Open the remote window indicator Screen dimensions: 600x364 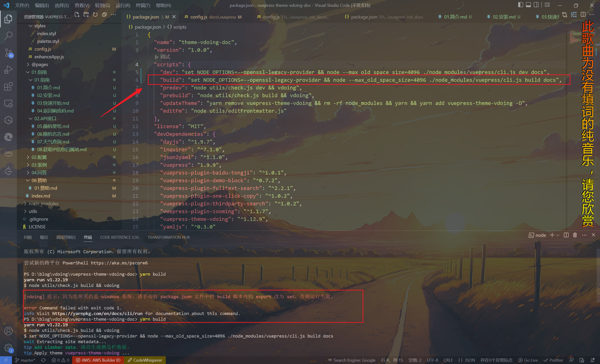[6, 360]
